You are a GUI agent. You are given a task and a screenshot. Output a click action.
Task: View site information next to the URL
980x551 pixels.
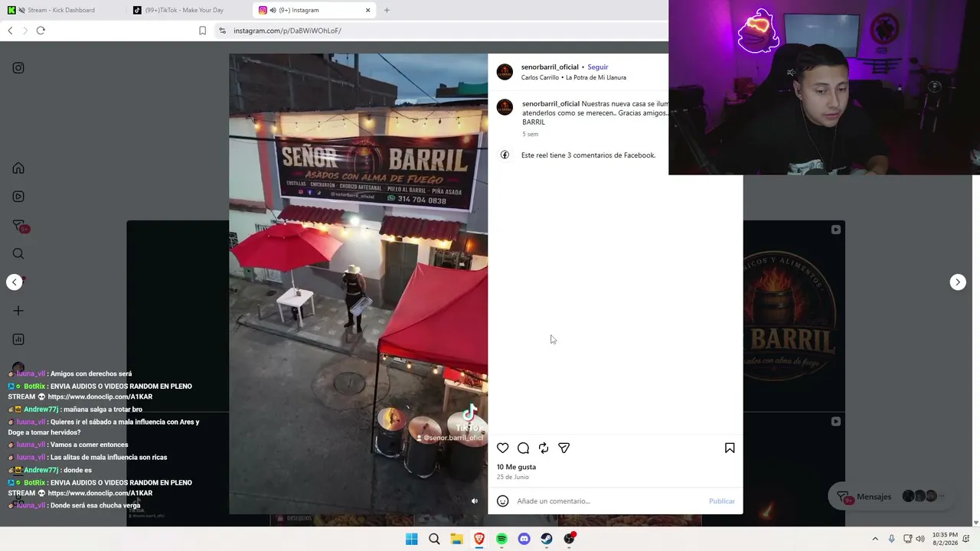[222, 31]
